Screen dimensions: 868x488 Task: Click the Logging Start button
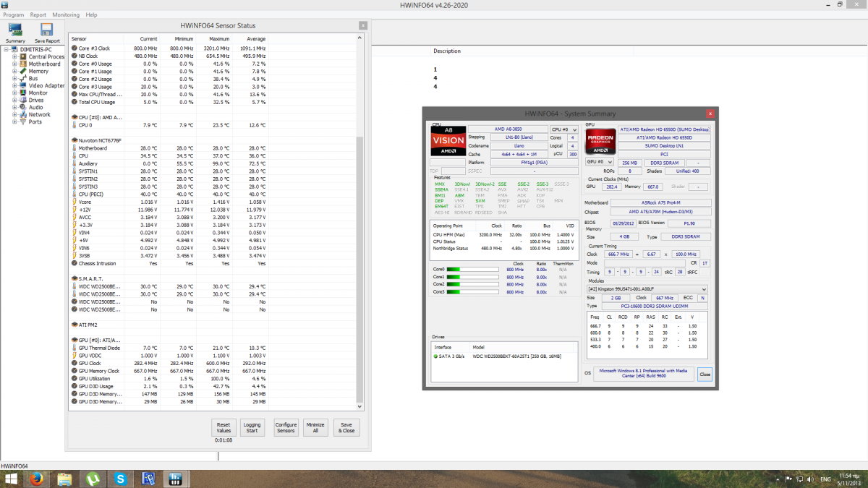coord(252,427)
